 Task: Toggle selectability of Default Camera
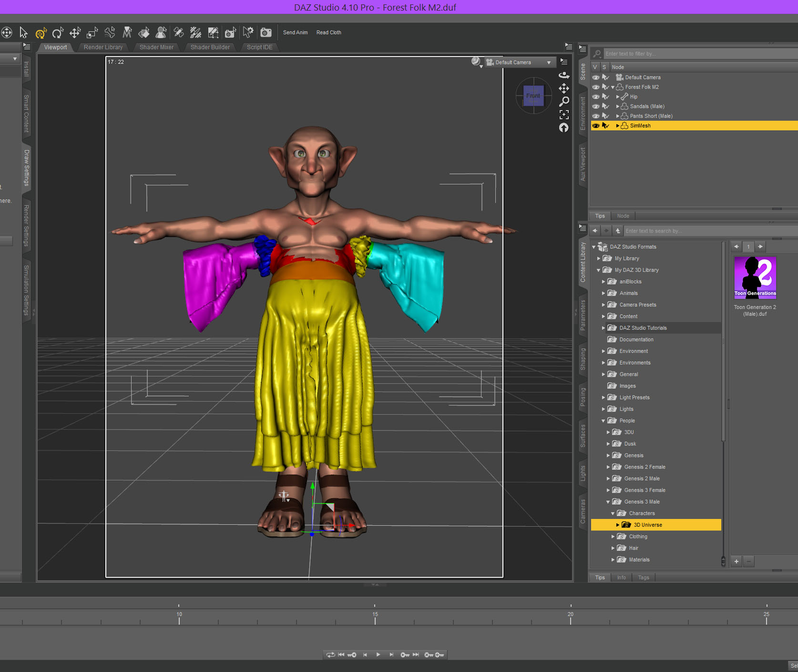pos(606,77)
